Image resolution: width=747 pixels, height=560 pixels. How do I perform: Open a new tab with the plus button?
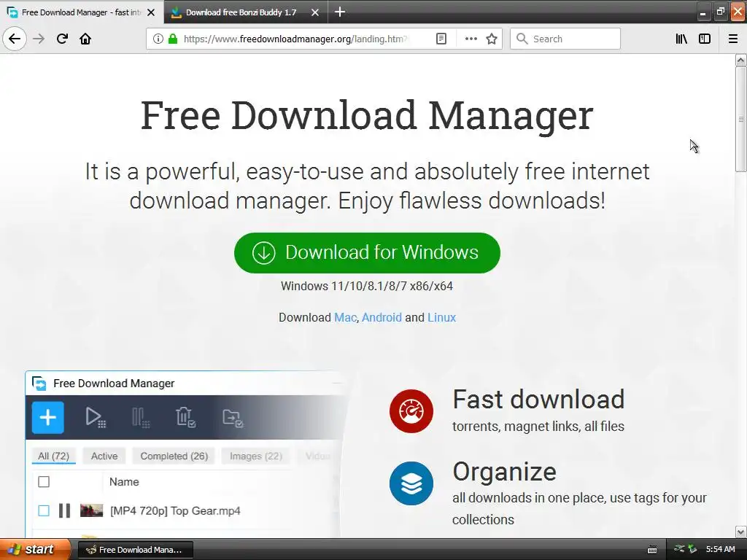340,12
